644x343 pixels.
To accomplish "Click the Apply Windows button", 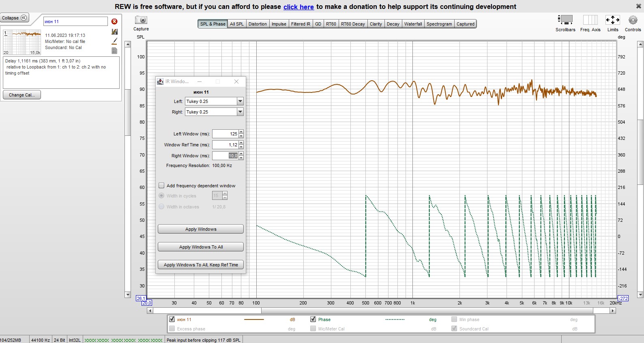I will click(x=201, y=229).
